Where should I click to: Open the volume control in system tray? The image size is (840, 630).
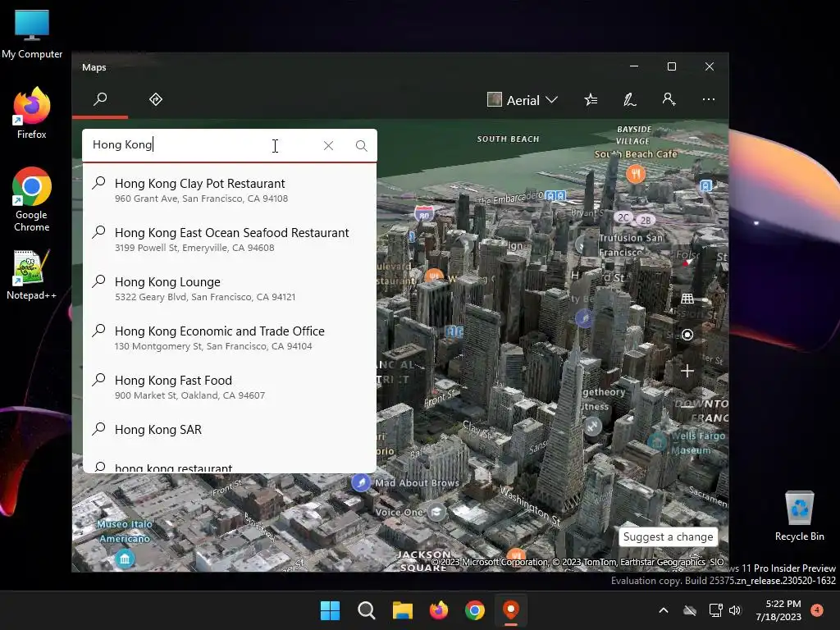735,610
